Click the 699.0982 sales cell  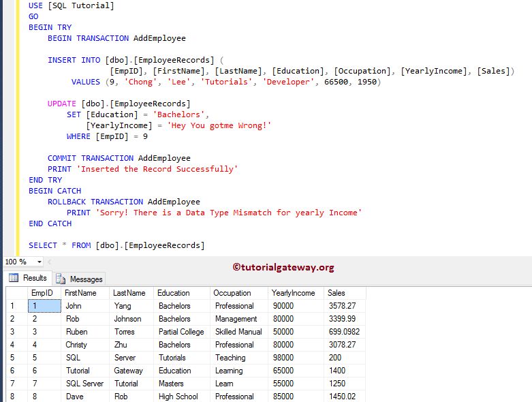[345, 332]
